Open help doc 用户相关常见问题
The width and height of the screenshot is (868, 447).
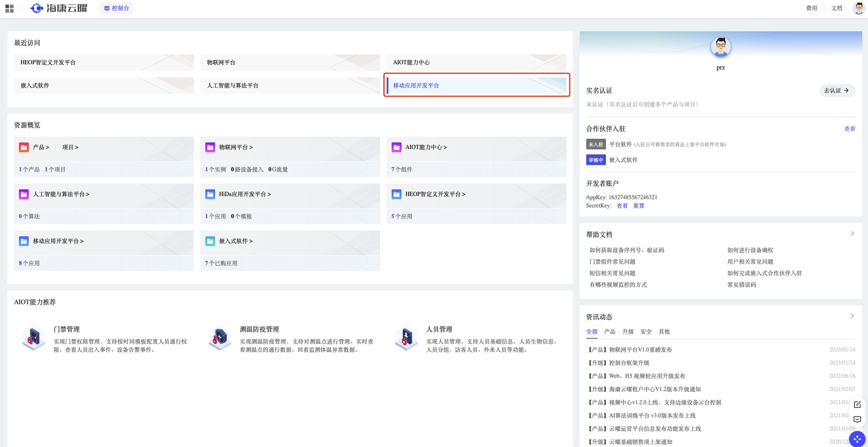coord(750,262)
